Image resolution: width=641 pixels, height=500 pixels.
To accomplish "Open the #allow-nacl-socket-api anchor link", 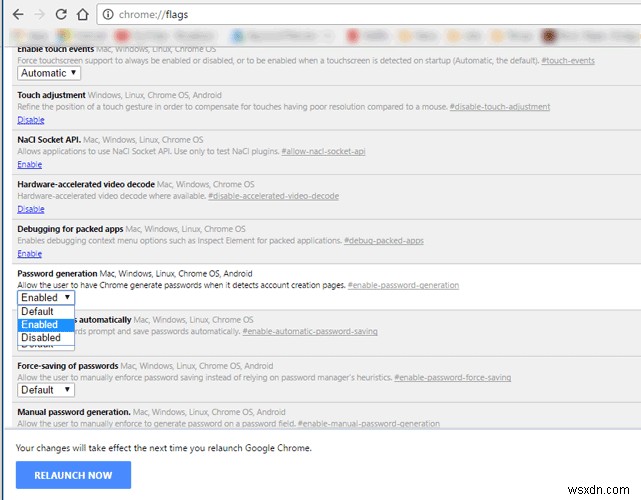I will coord(323,151).
